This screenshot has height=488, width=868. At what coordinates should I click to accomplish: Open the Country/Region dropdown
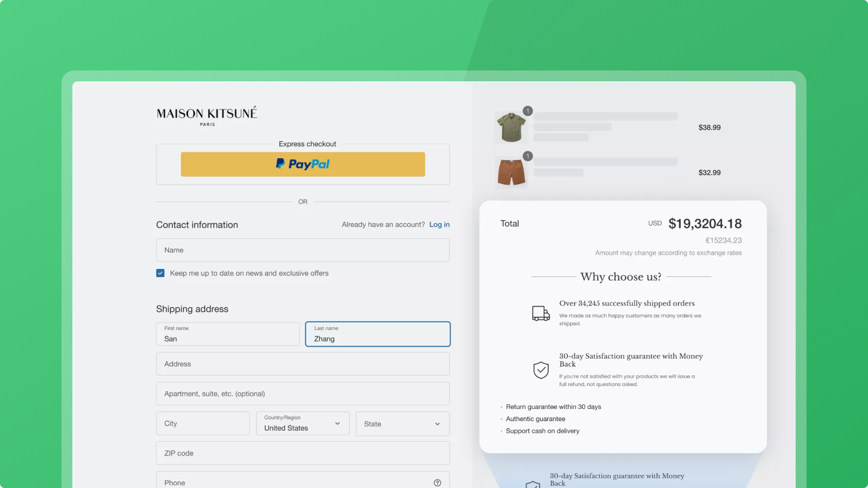click(x=302, y=423)
